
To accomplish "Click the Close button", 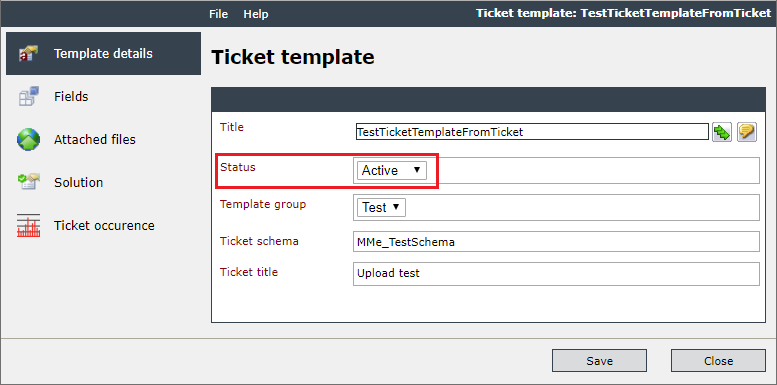I will [718, 361].
